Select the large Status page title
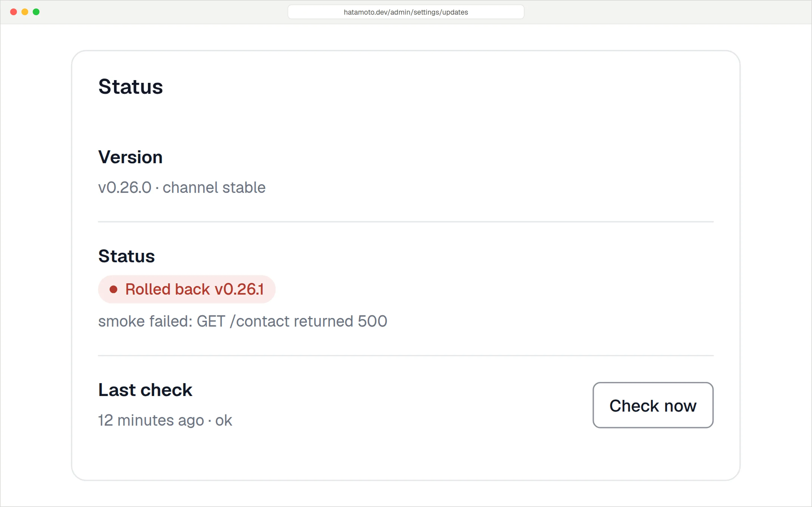Viewport: 812px width, 507px height. (x=131, y=86)
